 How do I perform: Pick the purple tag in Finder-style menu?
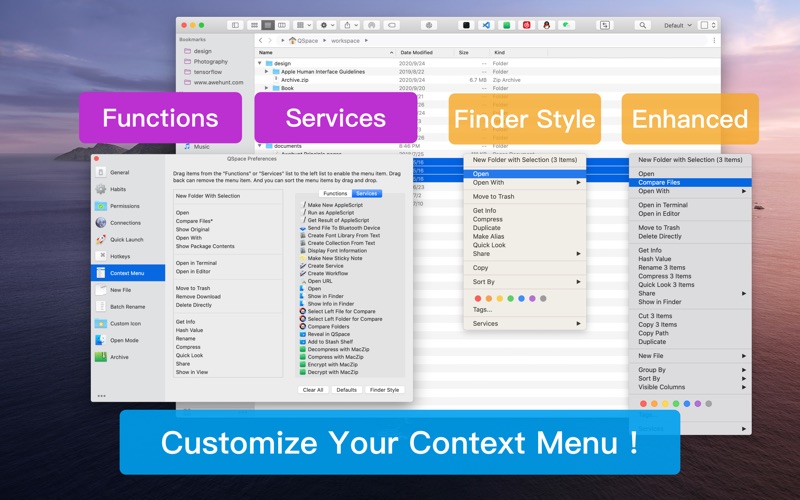(x=532, y=298)
